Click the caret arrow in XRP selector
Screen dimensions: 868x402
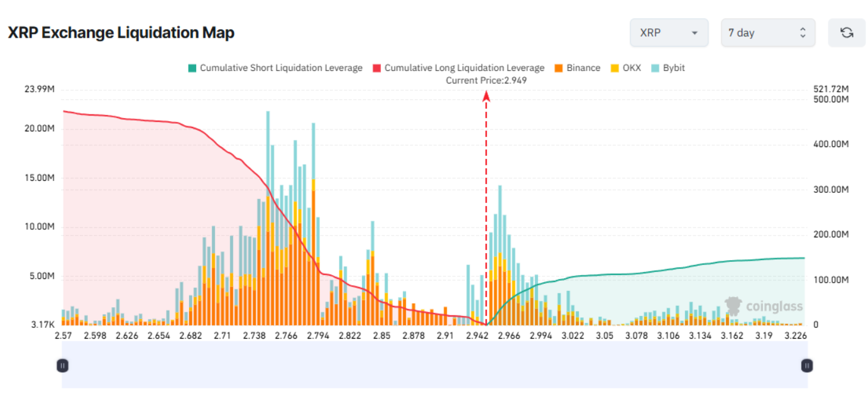695,33
